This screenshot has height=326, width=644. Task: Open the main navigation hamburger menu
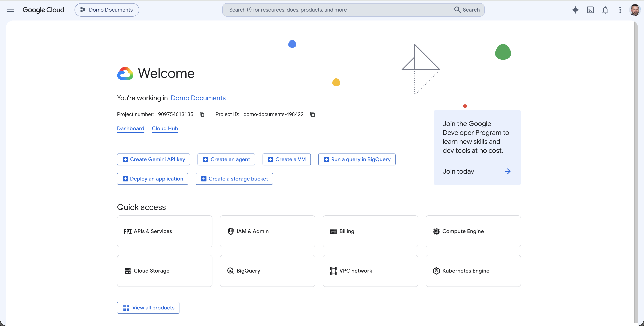click(10, 10)
